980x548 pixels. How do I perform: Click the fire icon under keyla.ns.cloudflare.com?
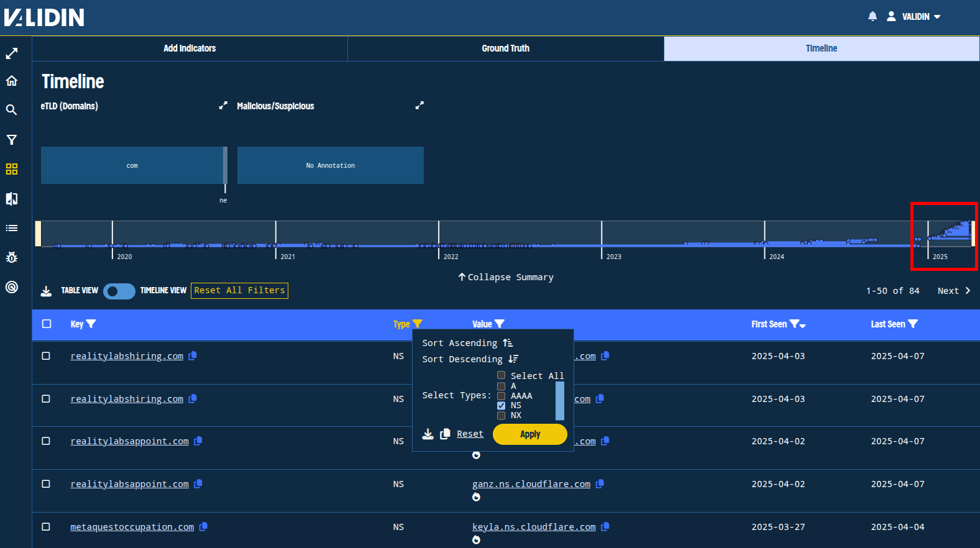point(476,540)
